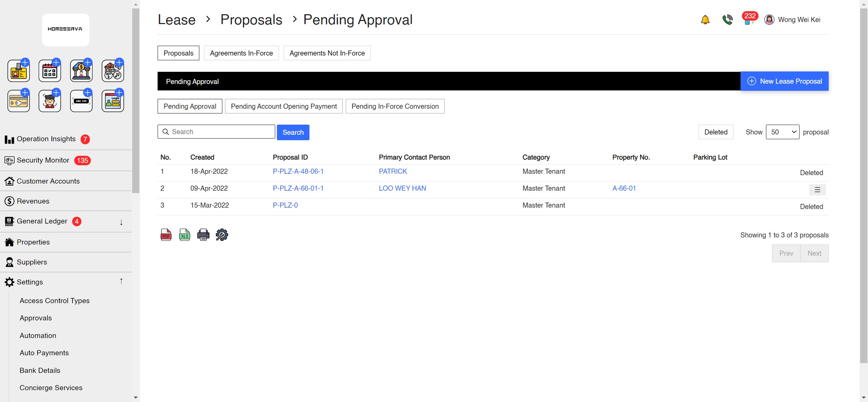Viewport: 868px width, 402px height.
Task: Click the print icon below the table
Action: coord(203,234)
